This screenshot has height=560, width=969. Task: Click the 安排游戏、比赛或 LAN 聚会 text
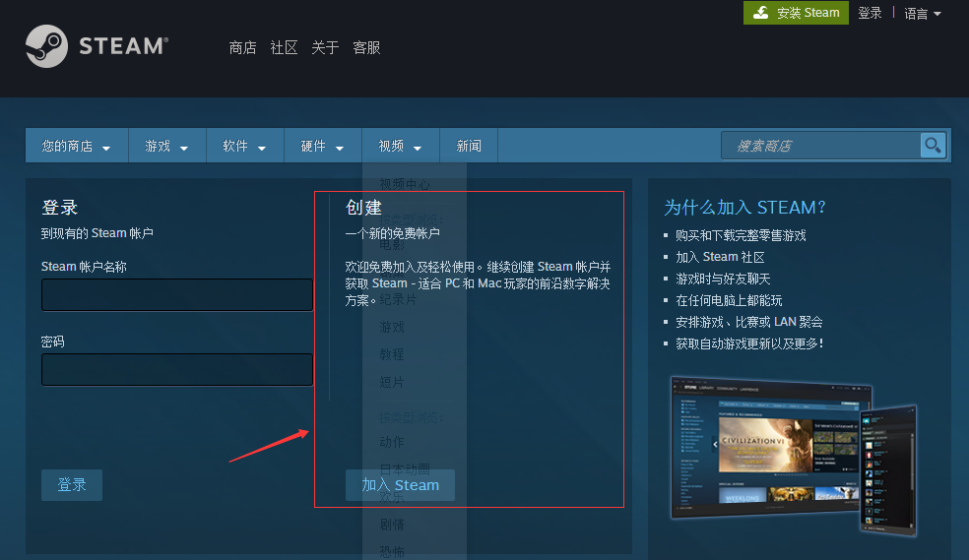(749, 322)
